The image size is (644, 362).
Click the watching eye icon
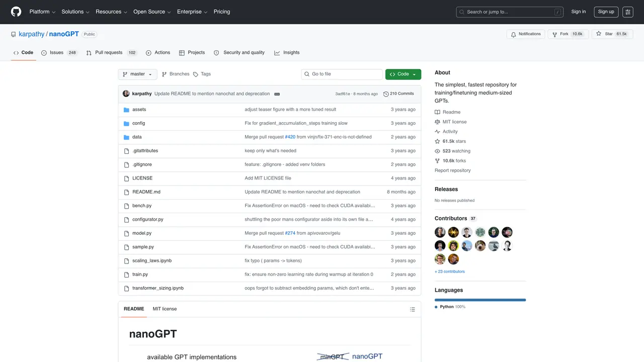[x=438, y=151]
